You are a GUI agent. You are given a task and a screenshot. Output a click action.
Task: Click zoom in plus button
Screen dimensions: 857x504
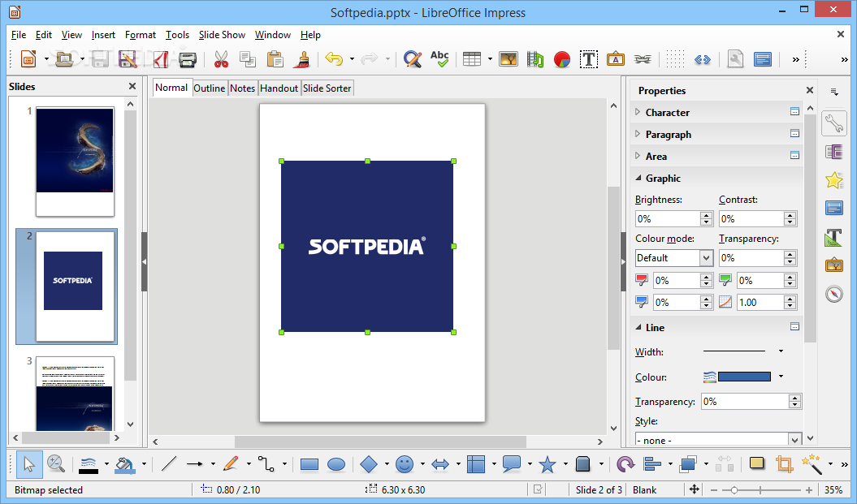[x=809, y=490]
